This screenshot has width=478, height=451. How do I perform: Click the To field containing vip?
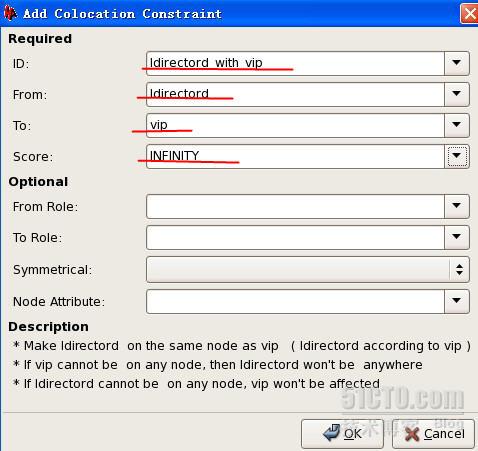(x=295, y=125)
